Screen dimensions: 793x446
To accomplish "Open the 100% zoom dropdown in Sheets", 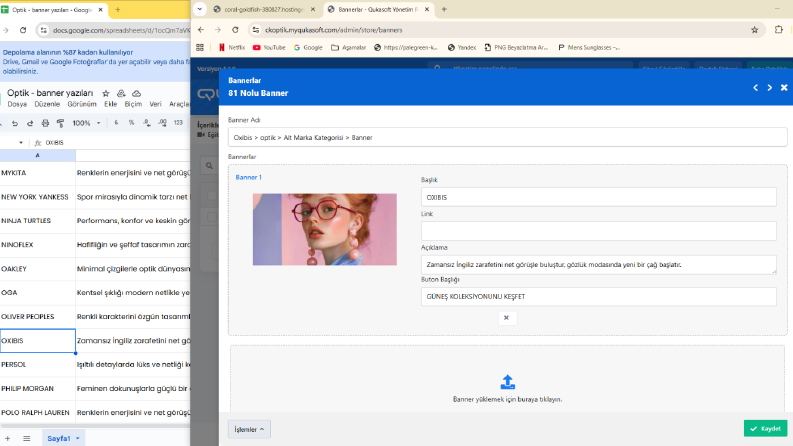I will [86, 123].
